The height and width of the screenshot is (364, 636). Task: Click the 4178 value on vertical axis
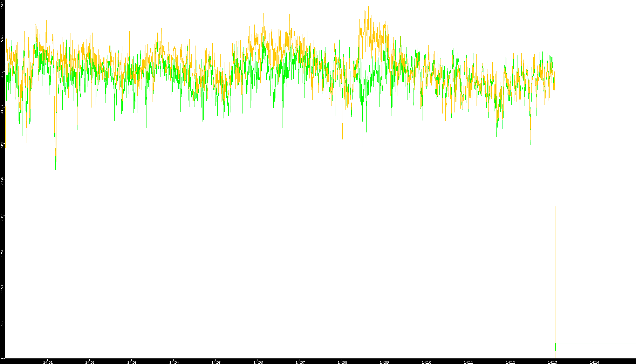2,109
